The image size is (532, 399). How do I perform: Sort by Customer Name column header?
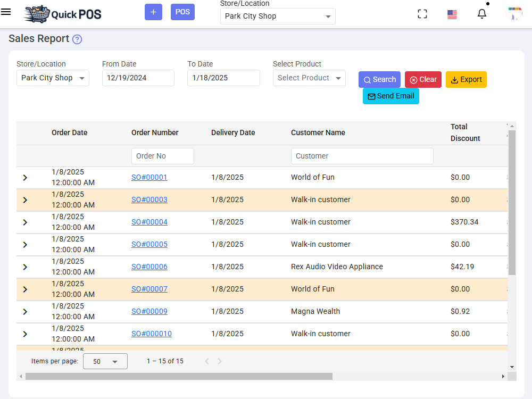tap(318, 132)
